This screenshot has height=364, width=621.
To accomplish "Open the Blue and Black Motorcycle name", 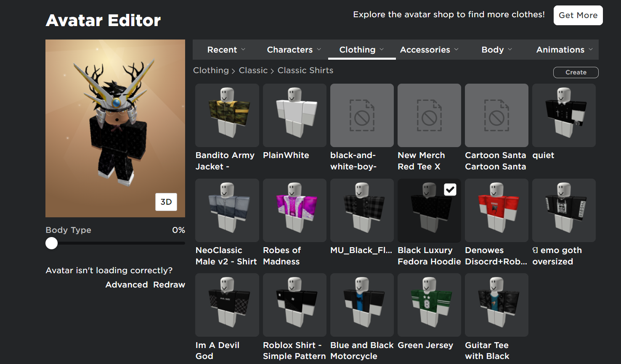I will (362, 351).
